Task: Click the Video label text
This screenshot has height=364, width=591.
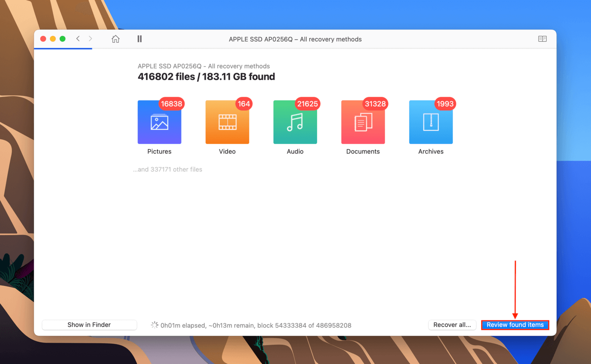Action: pyautogui.click(x=227, y=151)
